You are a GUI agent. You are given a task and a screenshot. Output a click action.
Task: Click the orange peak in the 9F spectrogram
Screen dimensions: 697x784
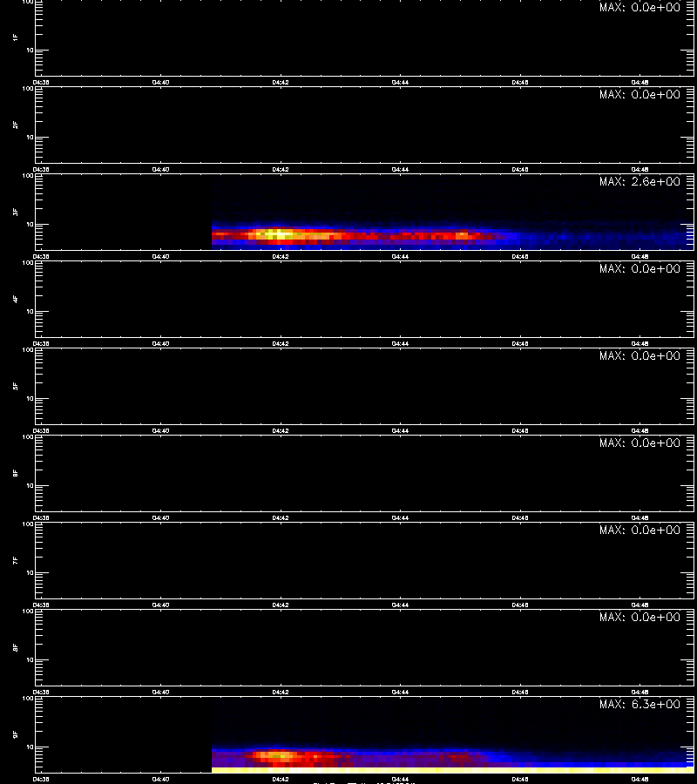click(276, 755)
